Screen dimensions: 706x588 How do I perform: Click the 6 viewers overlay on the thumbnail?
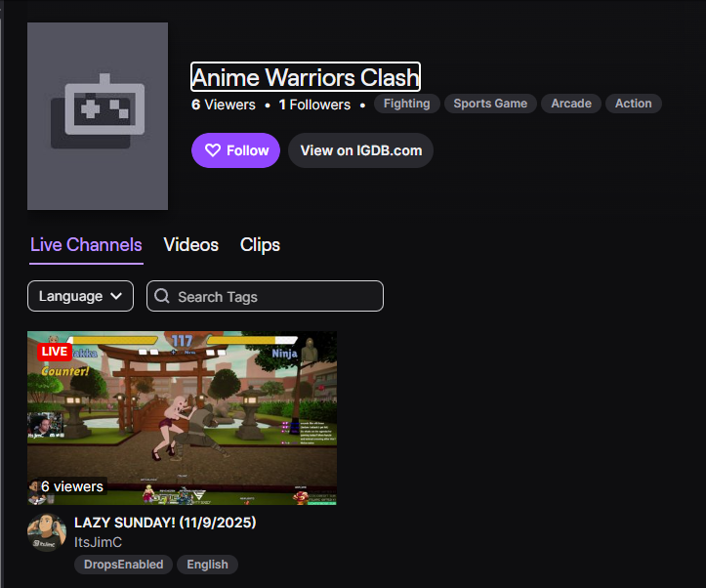(71, 486)
